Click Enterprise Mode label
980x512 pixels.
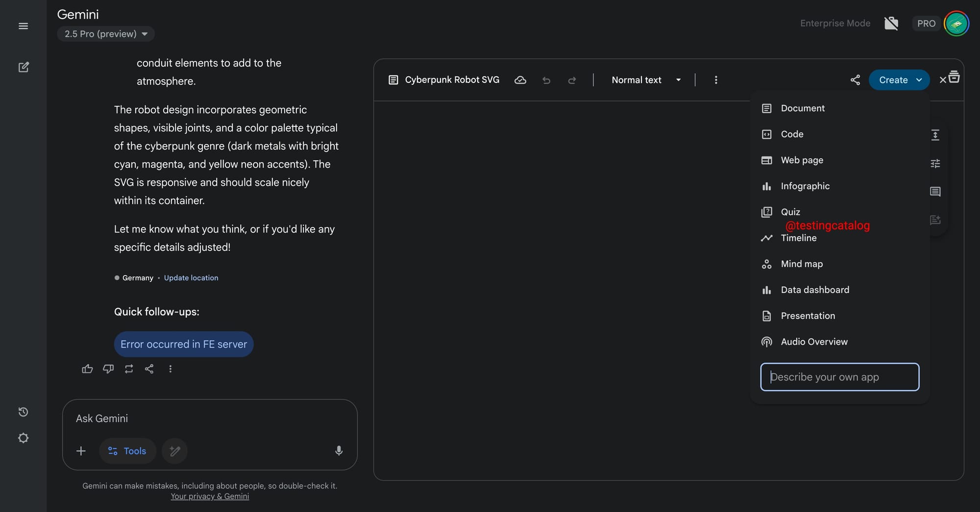click(x=835, y=24)
